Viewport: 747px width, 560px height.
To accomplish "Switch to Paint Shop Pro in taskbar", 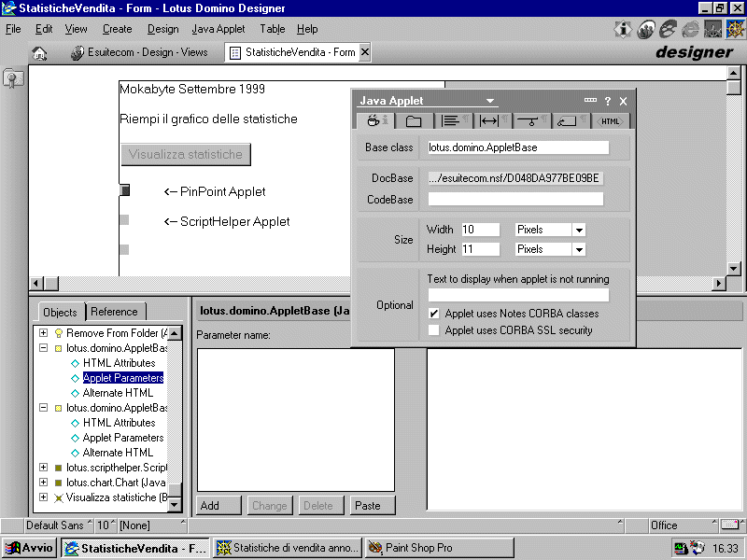I will coord(439,548).
